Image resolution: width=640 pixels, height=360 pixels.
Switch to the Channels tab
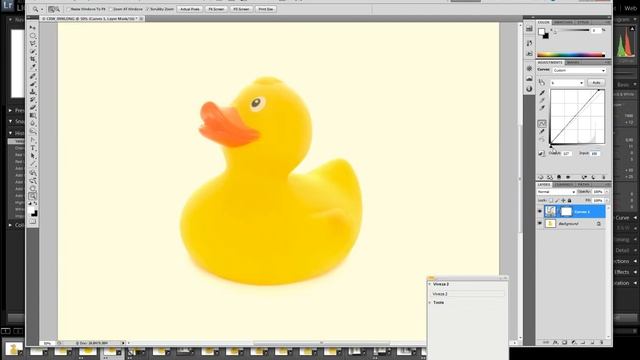pyautogui.click(x=563, y=184)
